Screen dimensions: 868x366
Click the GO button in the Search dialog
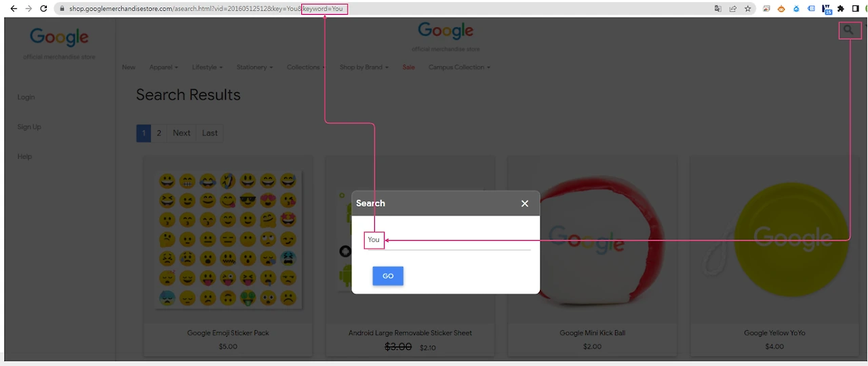click(x=388, y=276)
